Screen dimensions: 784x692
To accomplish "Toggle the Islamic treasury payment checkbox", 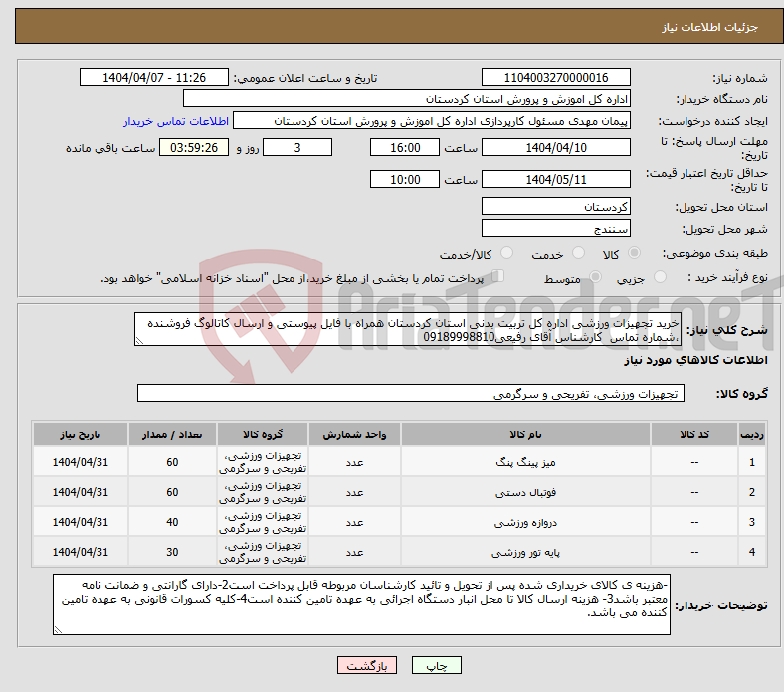I will point(498,276).
